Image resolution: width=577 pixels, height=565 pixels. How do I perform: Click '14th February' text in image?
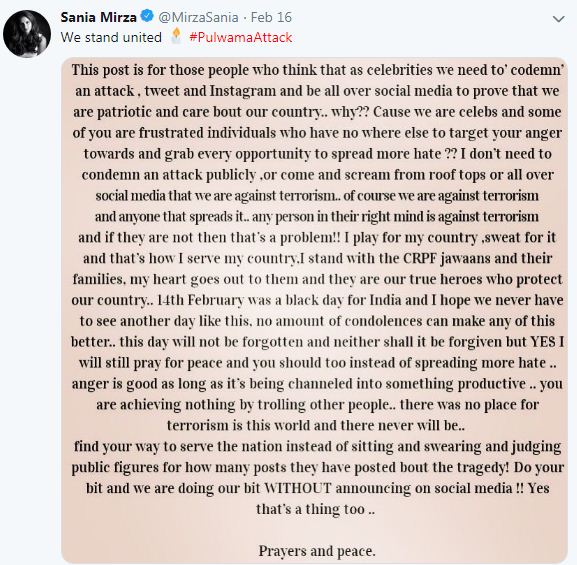pos(201,300)
